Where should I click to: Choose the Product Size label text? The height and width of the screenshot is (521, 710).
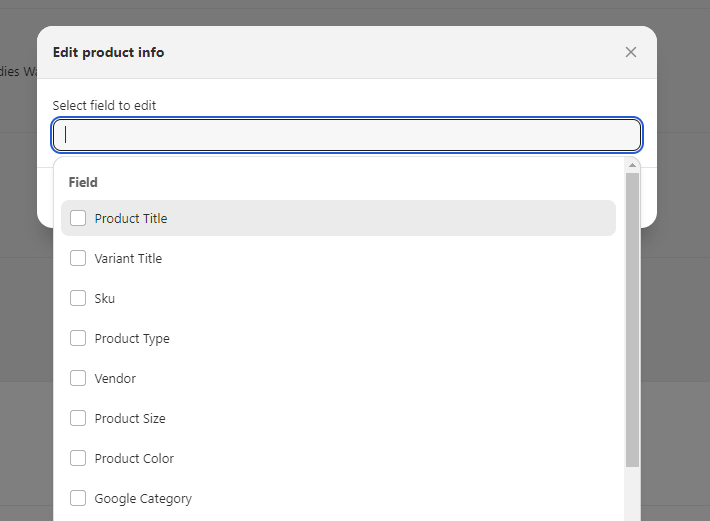[x=130, y=418]
